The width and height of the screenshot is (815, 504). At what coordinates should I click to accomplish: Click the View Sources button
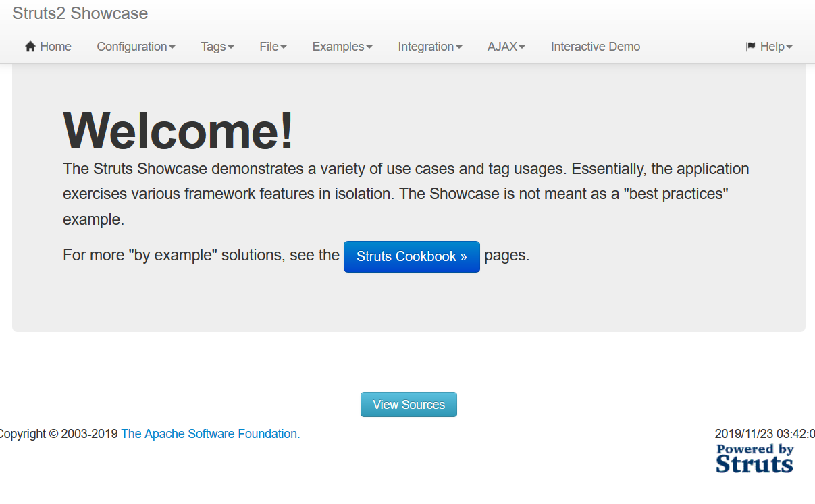coord(409,405)
